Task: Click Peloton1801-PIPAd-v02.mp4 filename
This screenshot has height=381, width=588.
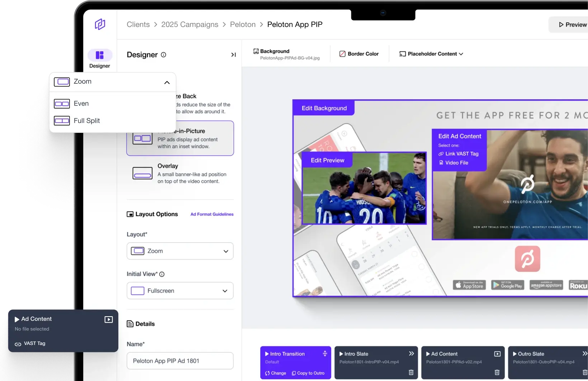Action: [x=454, y=362]
